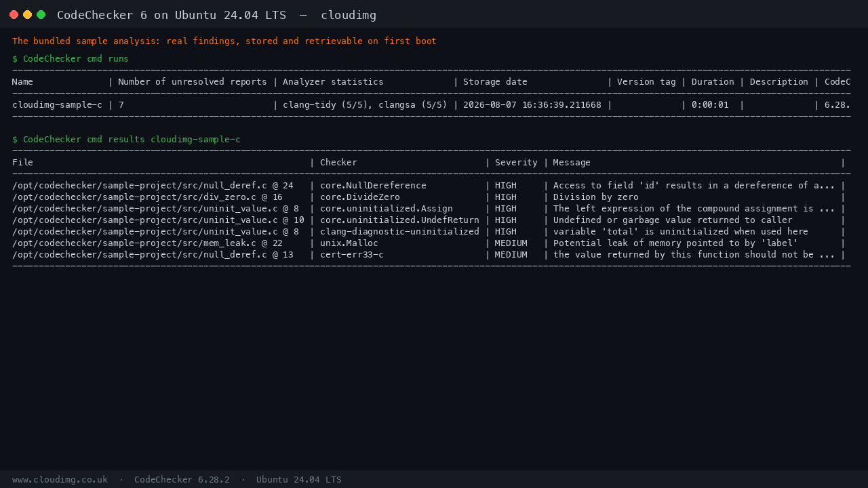Click storage date '2026-08-07 16:36:39.211668'
The width and height of the screenshot is (868, 488).
(532, 105)
